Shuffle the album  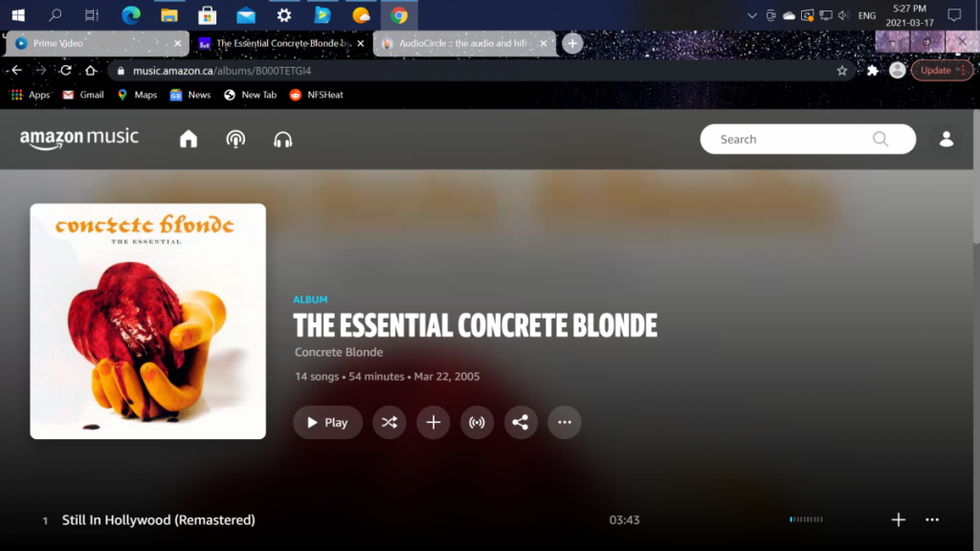tap(390, 422)
